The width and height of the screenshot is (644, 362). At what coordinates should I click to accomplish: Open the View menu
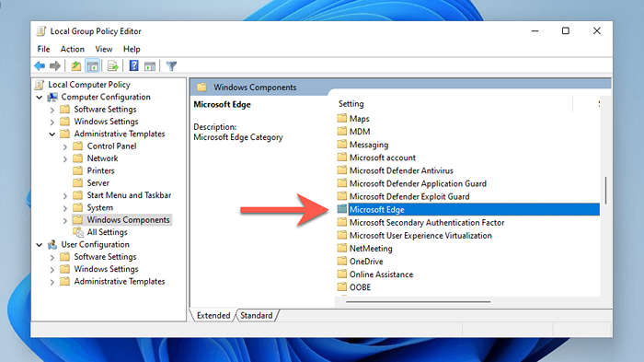[x=103, y=49]
